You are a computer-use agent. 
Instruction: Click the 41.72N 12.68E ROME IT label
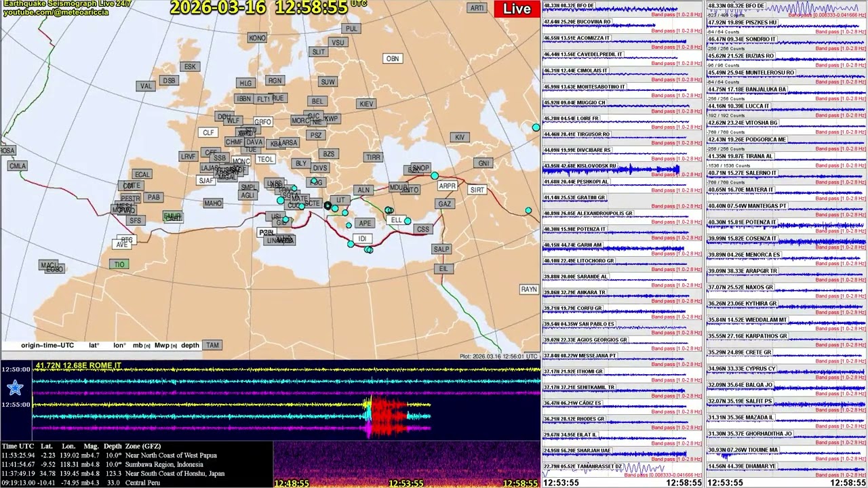pos(78,366)
